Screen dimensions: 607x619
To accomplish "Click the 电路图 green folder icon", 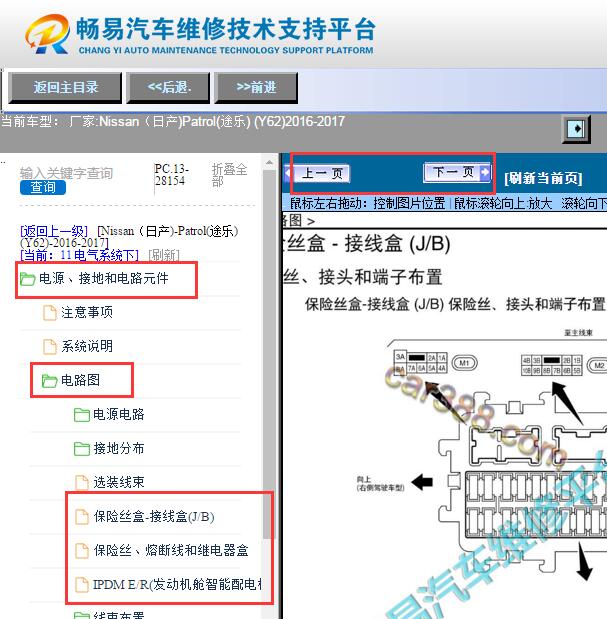I will [x=49, y=381].
